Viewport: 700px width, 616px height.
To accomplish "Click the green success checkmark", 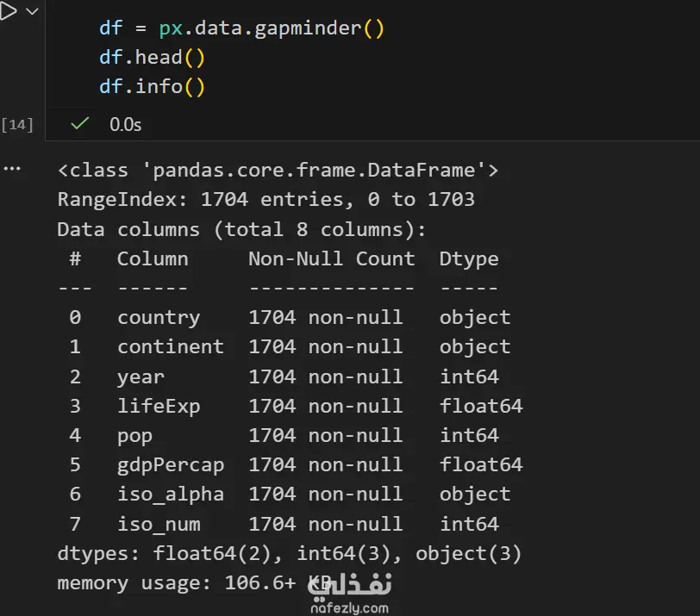I will (80, 124).
